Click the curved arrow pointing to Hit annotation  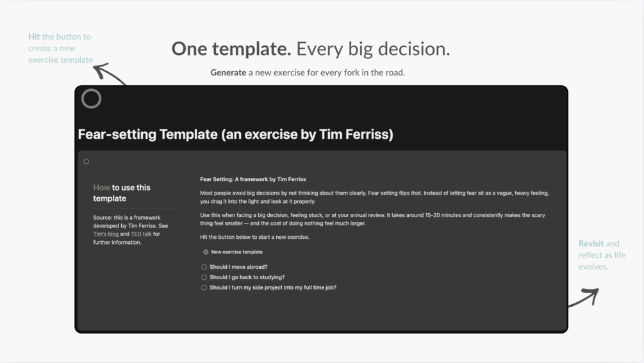pos(109,74)
